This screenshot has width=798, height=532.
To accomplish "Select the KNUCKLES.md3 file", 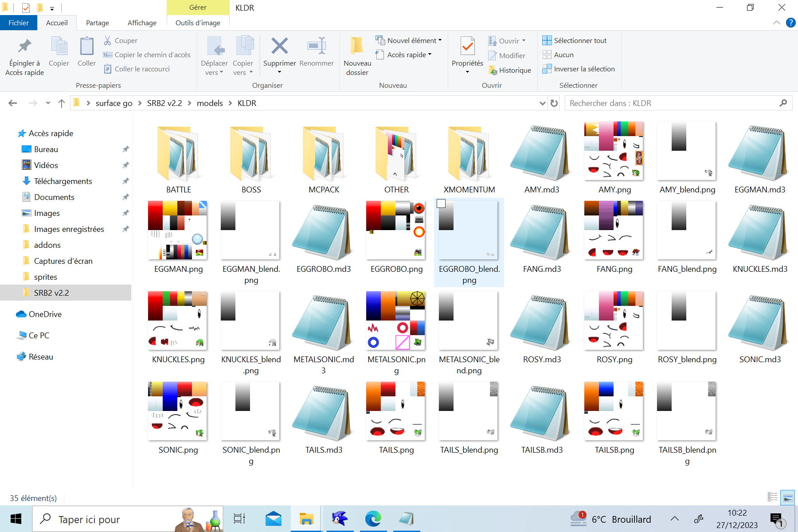I will (760, 238).
